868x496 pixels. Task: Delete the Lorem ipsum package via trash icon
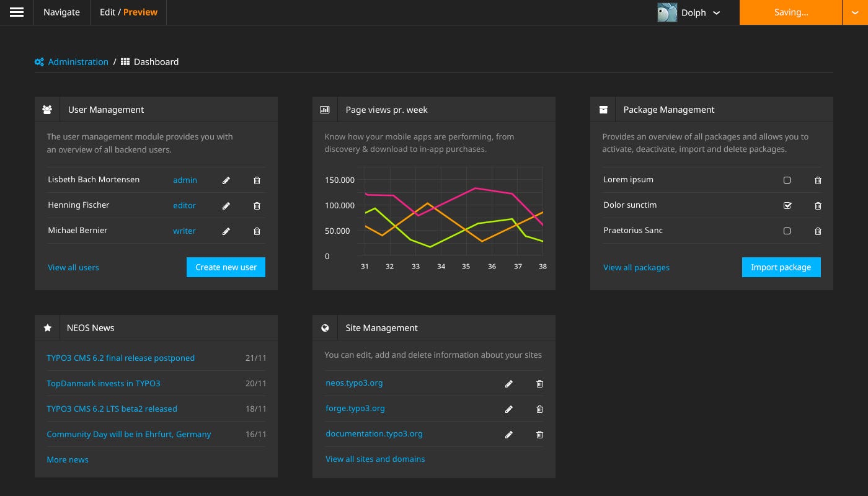(818, 180)
